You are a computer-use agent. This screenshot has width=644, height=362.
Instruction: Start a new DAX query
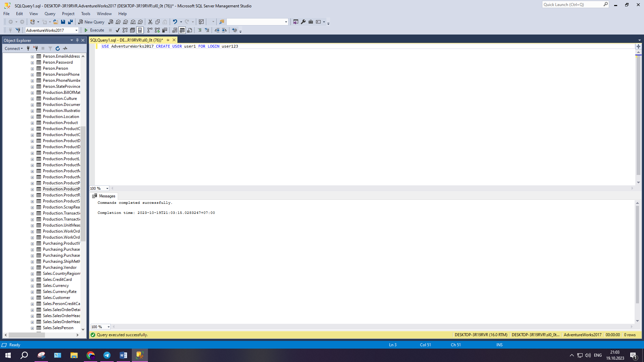[140, 22]
